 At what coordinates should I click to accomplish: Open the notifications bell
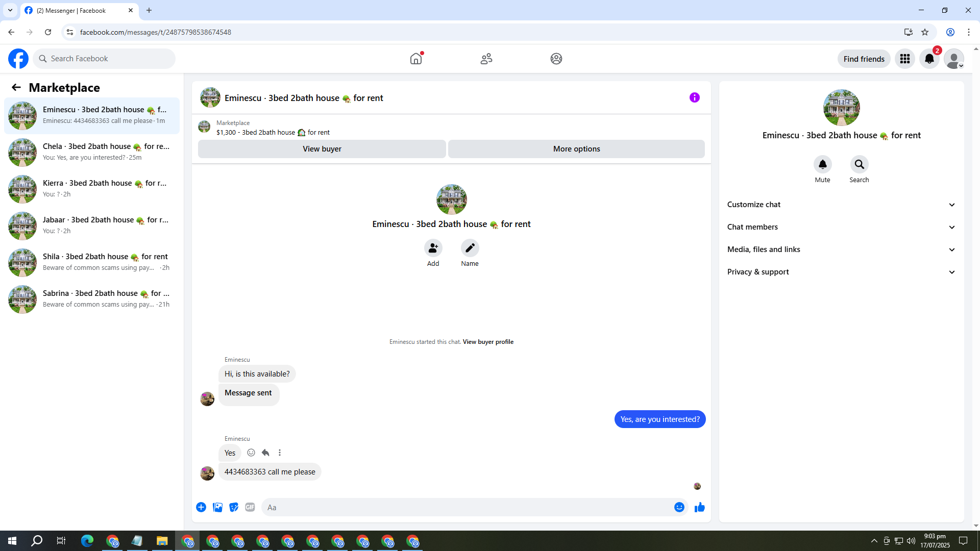(929, 59)
